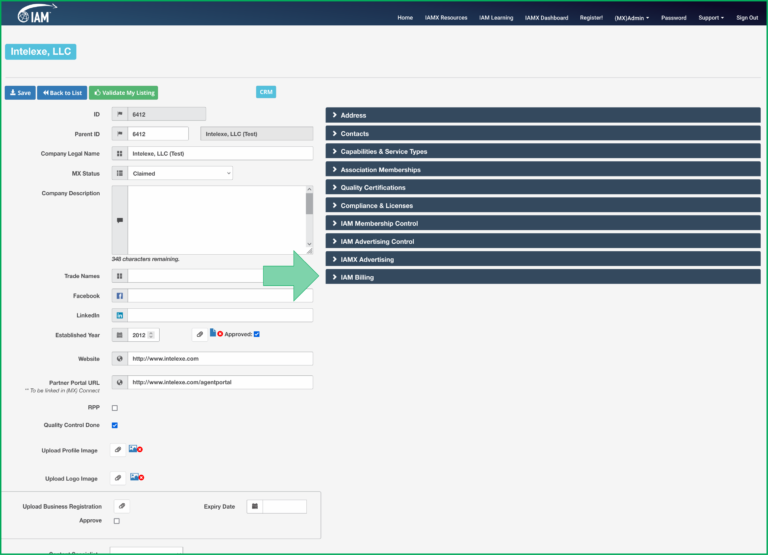Click paperclip for Upload Business Registration
This screenshot has height=555, width=768.
pyautogui.click(x=122, y=506)
